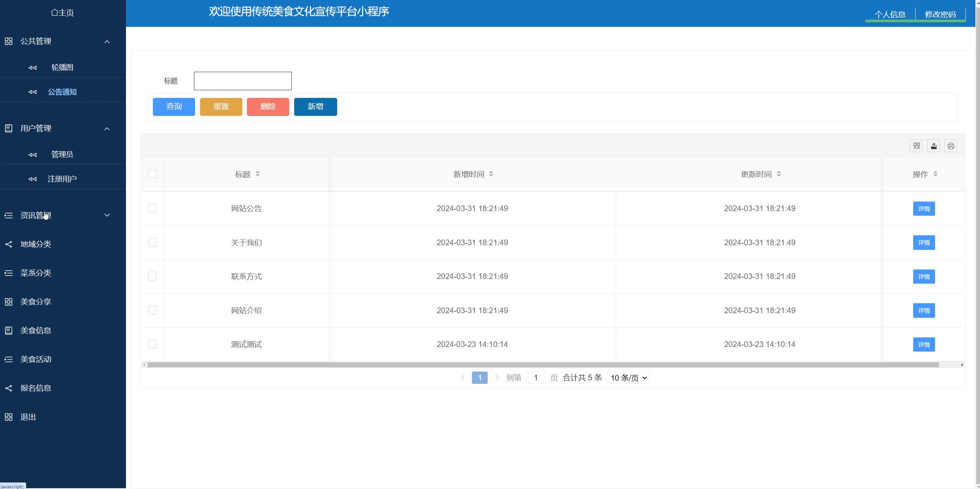Viewport: 980px width, 489px height.
Task: Click the 主页 home icon link
Action: click(62, 13)
